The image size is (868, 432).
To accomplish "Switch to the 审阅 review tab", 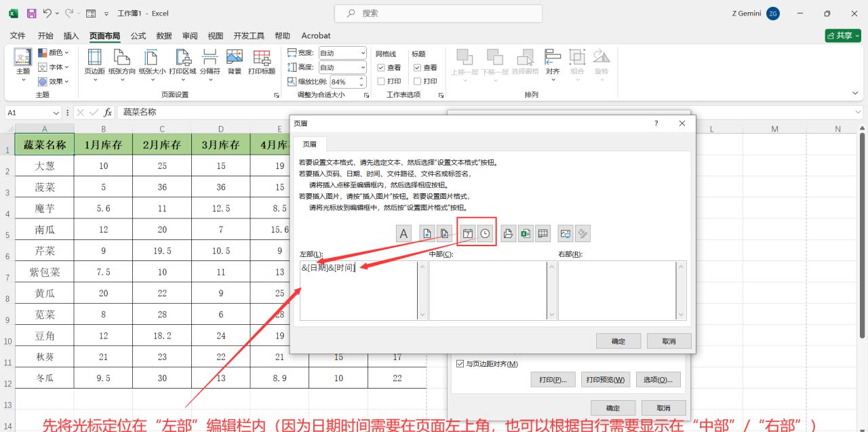I will click(190, 35).
